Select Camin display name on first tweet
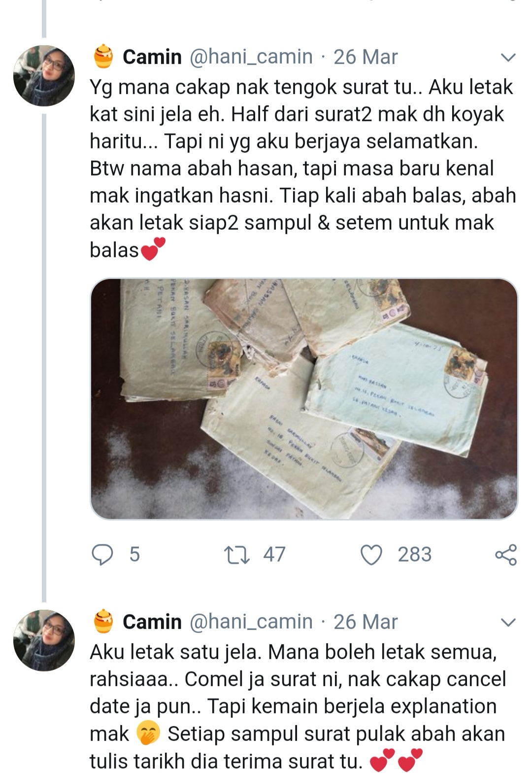This screenshot has width=532, height=775. coord(152,57)
